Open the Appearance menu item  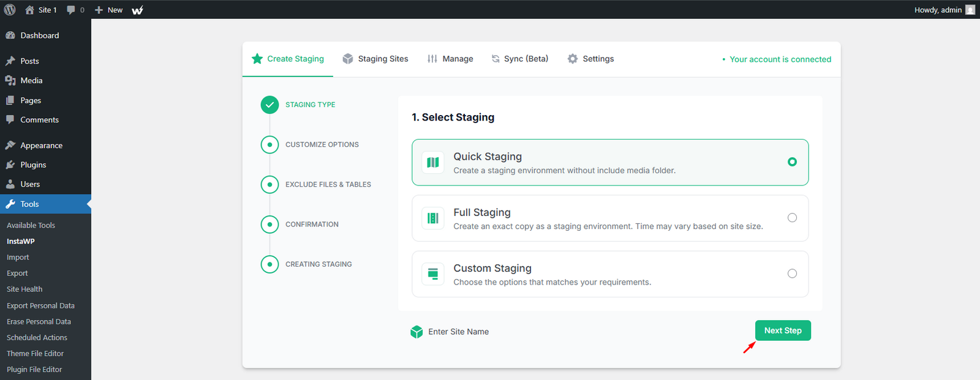(45, 146)
